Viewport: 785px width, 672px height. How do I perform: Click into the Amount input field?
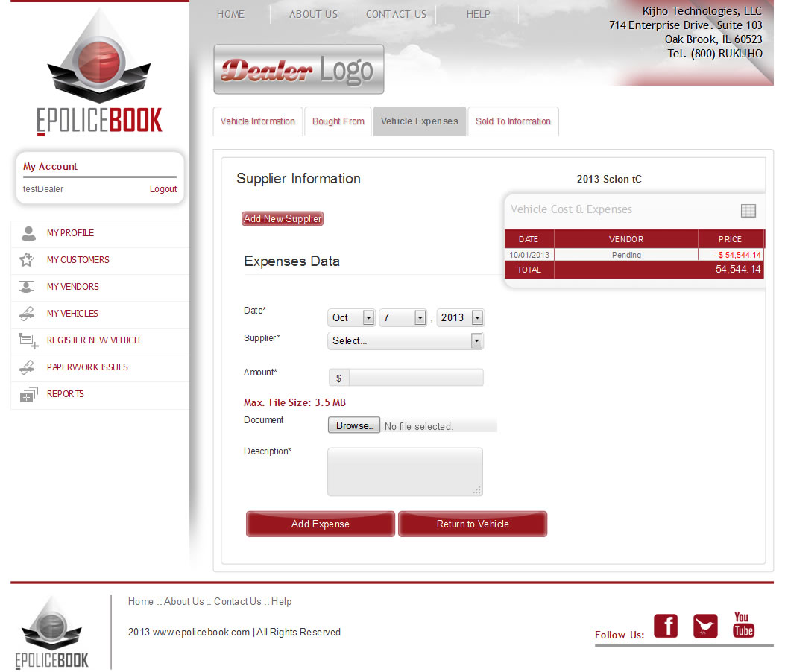(x=415, y=378)
